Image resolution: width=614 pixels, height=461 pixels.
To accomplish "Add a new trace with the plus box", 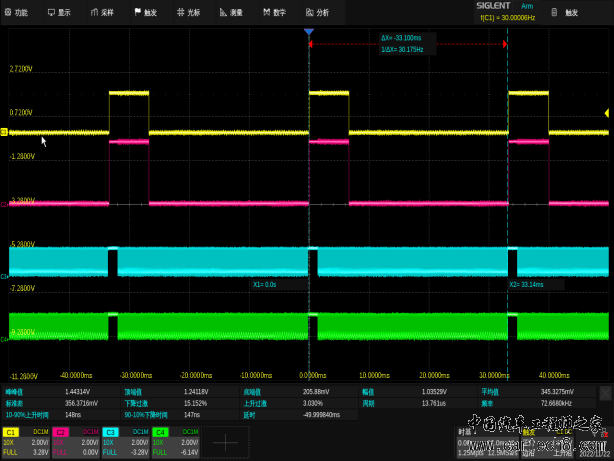I will tap(225, 443).
